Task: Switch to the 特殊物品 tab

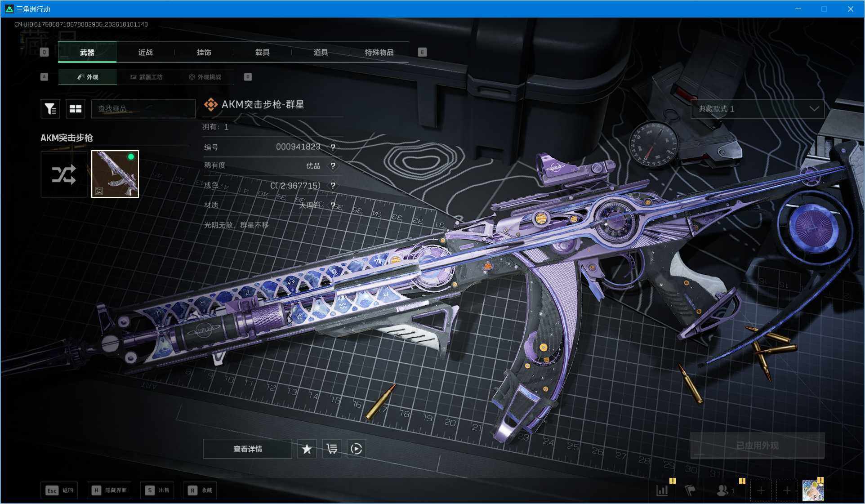Action: coord(379,52)
